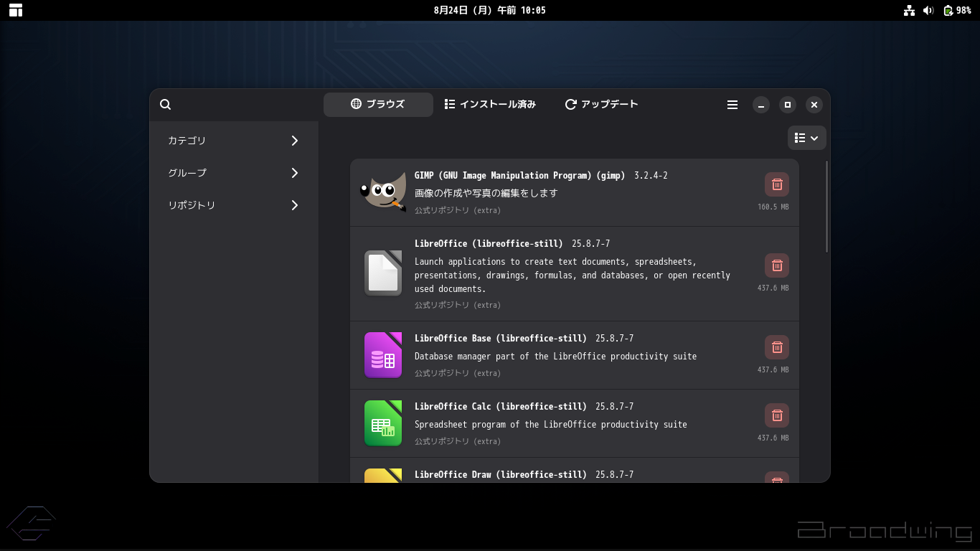The width and height of the screenshot is (980, 551).
Task: Click the grey LibreOffice document icon
Action: coord(383,273)
